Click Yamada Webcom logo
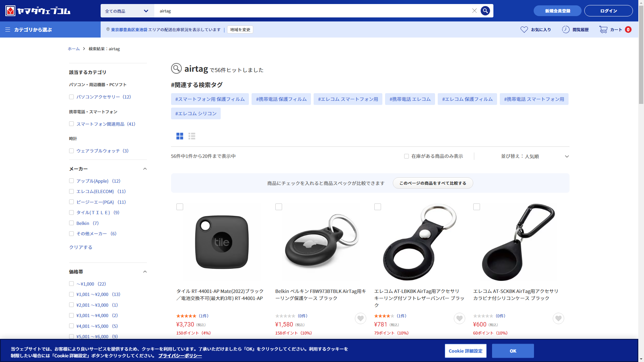Screen dimensions: 644x362 pyautogui.click(x=38, y=11)
